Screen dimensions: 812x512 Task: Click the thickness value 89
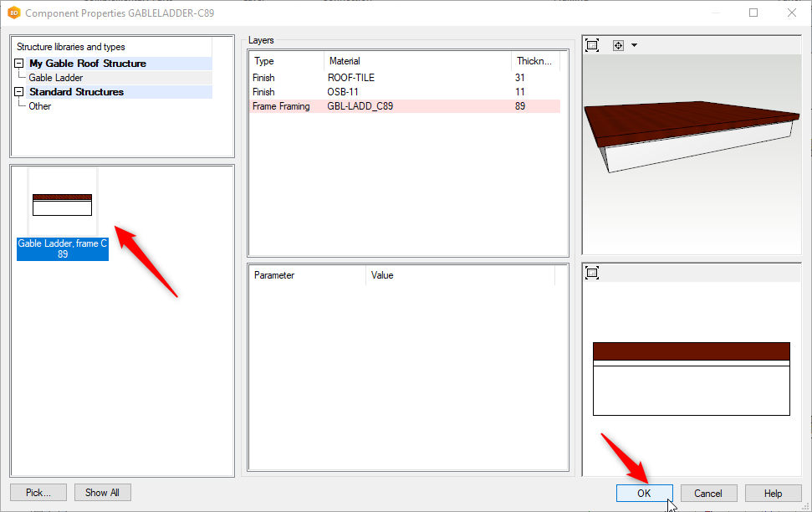coord(520,106)
